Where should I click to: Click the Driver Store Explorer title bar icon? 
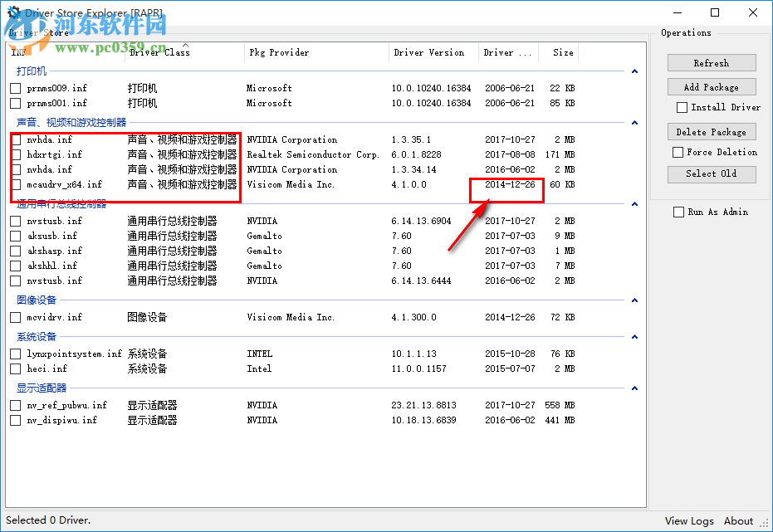pyautogui.click(x=12, y=12)
